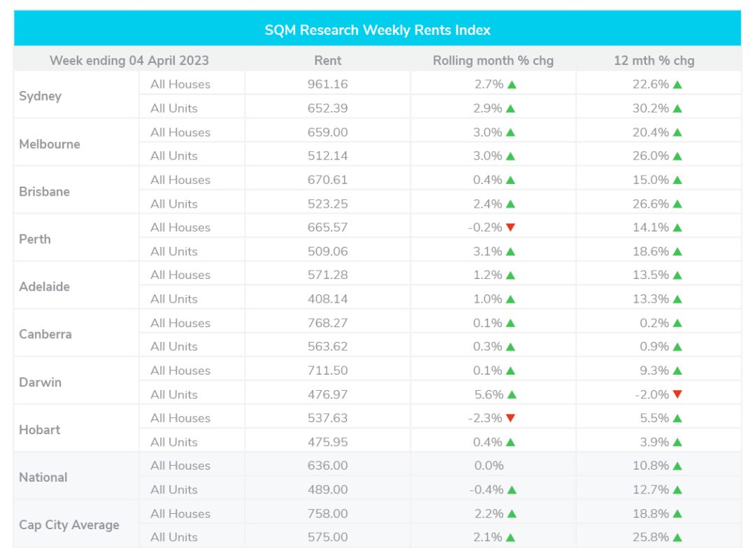Click Darwin units rent 476.97
The image size is (755, 560).
327,395
